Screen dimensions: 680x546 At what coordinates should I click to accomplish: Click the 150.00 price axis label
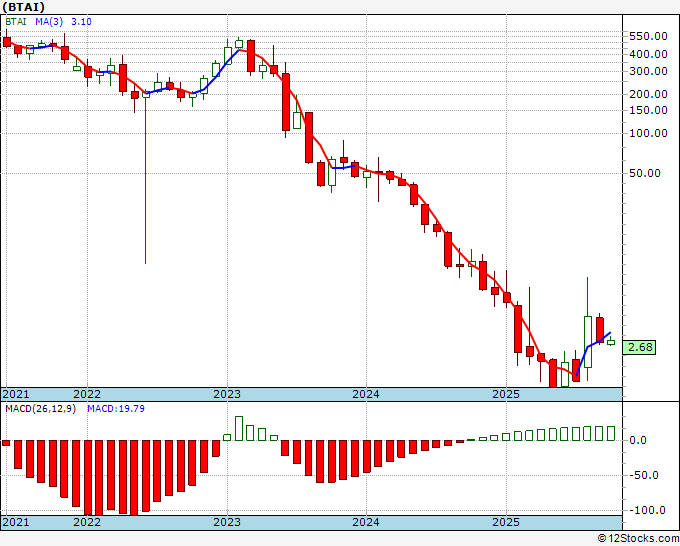click(x=648, y=110)
